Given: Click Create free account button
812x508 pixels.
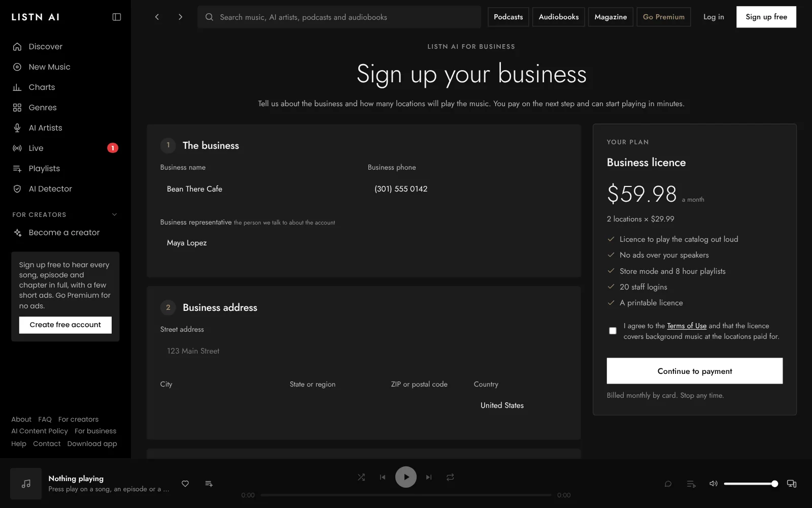Looking at the screenshot, I should tap(65, 325).
